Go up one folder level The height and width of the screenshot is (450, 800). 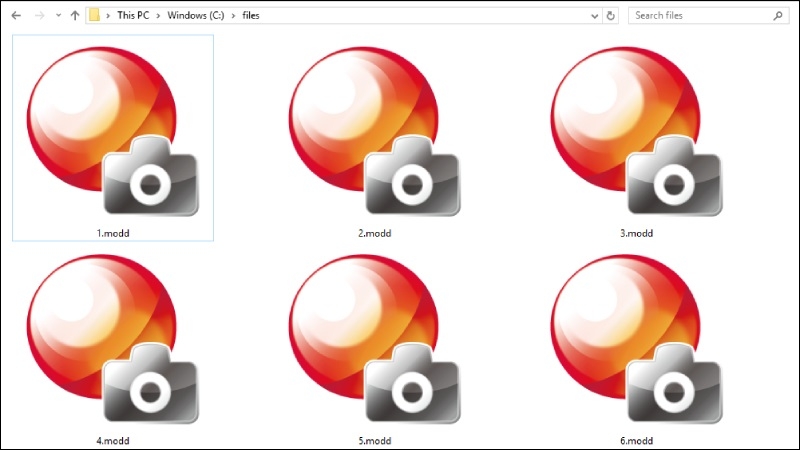click(75, 15)
